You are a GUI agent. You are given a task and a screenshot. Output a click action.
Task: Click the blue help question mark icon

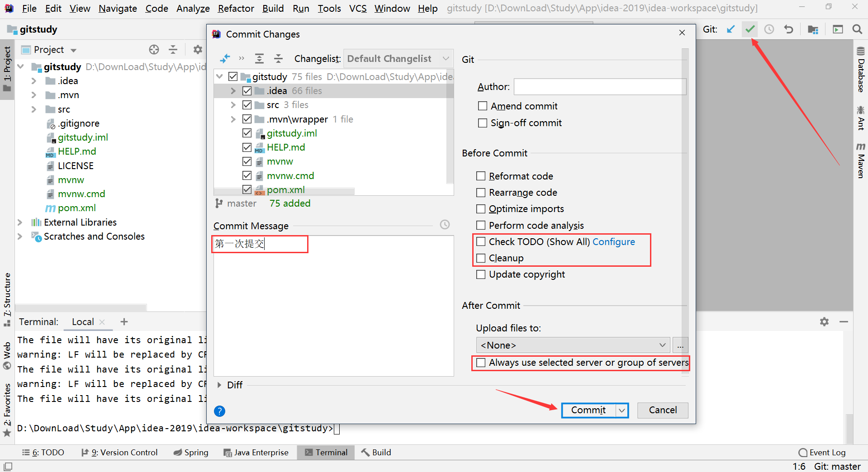coord(219,411)
